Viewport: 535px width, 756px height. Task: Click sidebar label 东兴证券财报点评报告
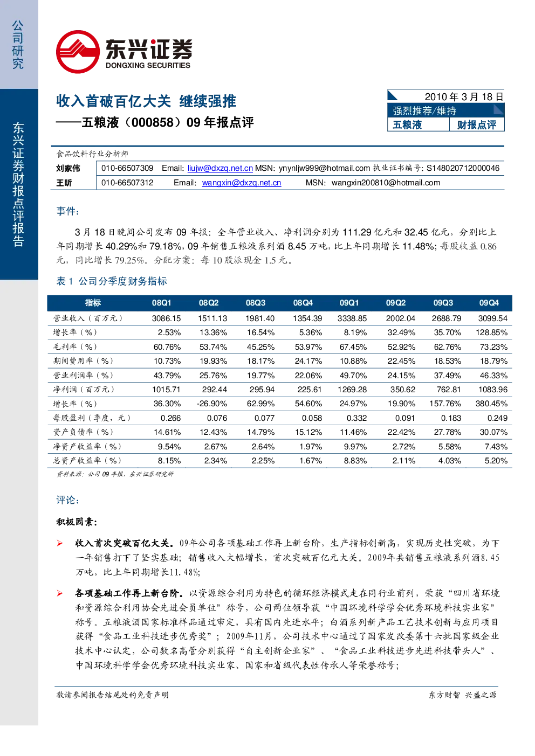(18, 184)
